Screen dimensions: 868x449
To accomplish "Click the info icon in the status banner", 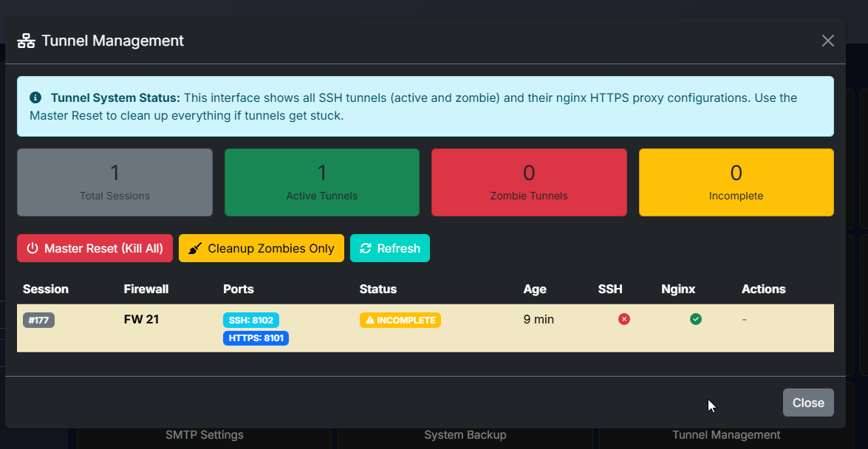I will pyautogui.click(x=35, y=97).
